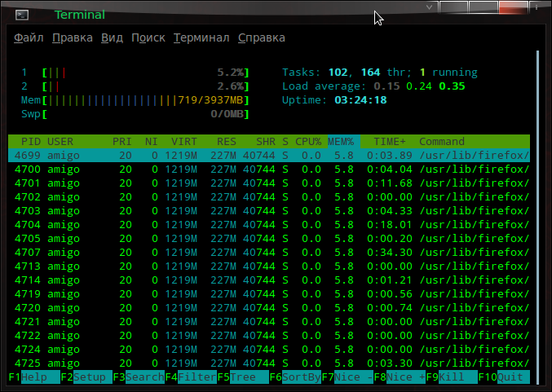Select process row with PID 4701
Screen dimensions: 552x392
[x=269, y=183]
